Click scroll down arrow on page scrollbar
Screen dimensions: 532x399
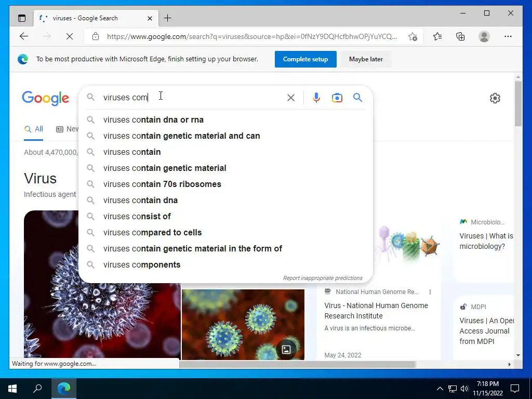(x=518, y=355)
